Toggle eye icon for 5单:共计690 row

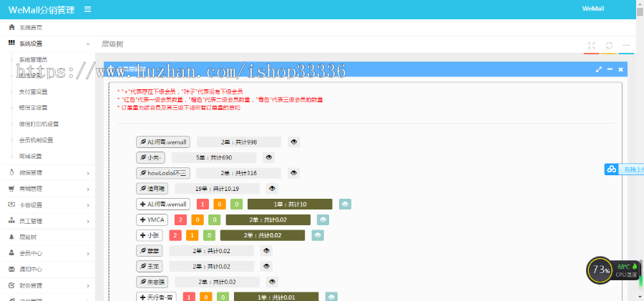click(x=268, y=158)
